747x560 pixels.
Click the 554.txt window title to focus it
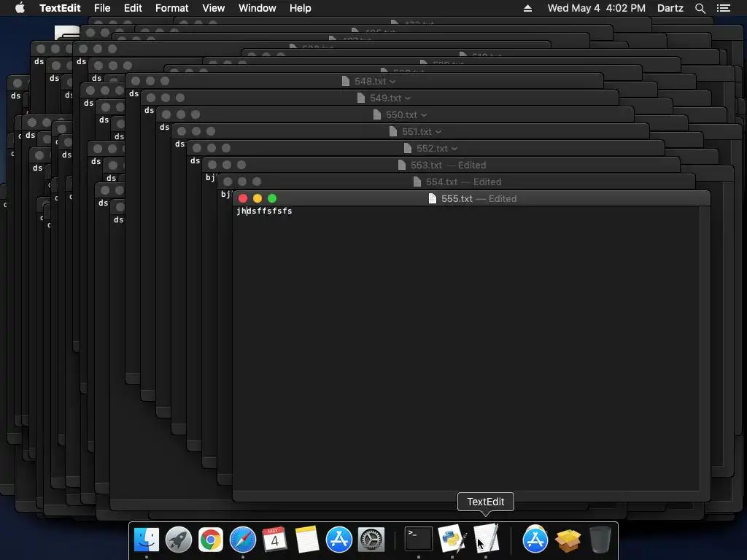point(441,182)
